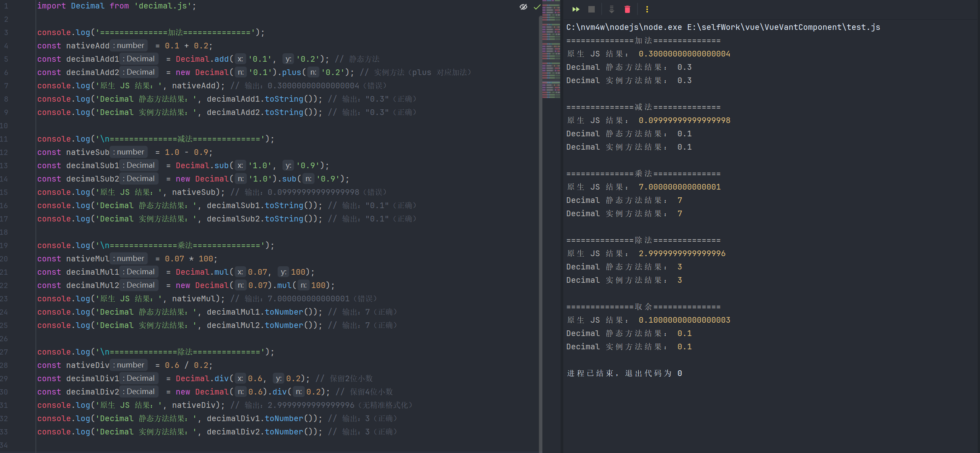The height and width of the screenshot is (453, 980).
Task: Click the node.exe path in console output
Action: point(624,27)
